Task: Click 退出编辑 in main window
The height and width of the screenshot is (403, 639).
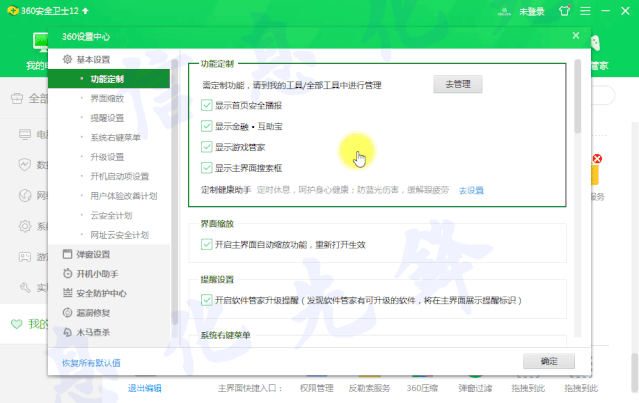Action: pos(145,388)
